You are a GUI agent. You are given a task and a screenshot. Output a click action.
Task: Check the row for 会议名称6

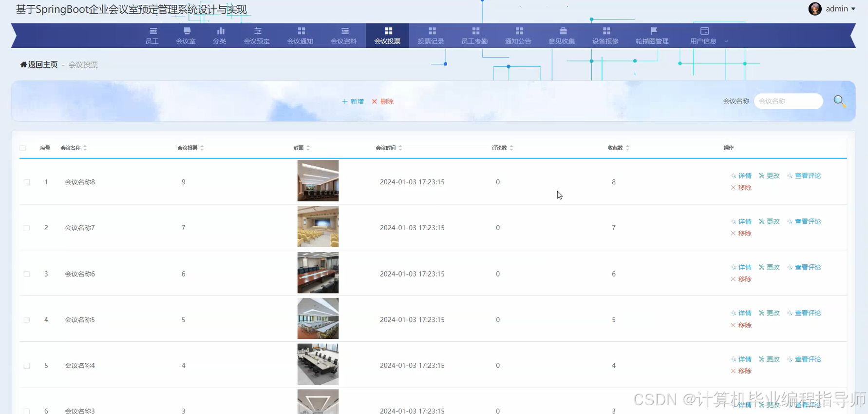tap(27, 274)
